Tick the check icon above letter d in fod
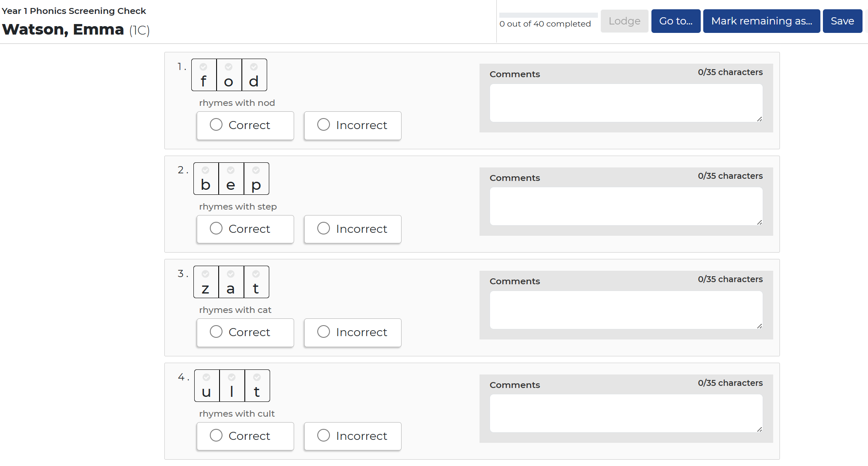 click(254, 67)
